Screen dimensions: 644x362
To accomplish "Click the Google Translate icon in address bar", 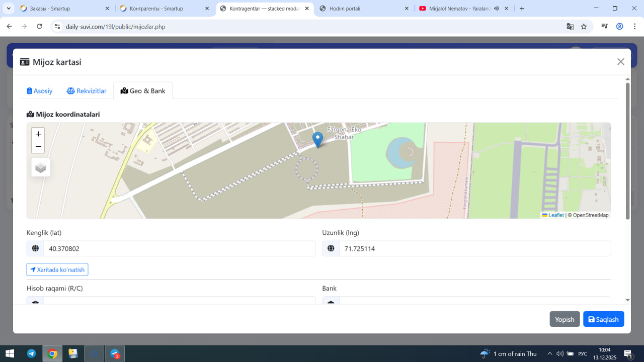I will [x=570, y=27].
